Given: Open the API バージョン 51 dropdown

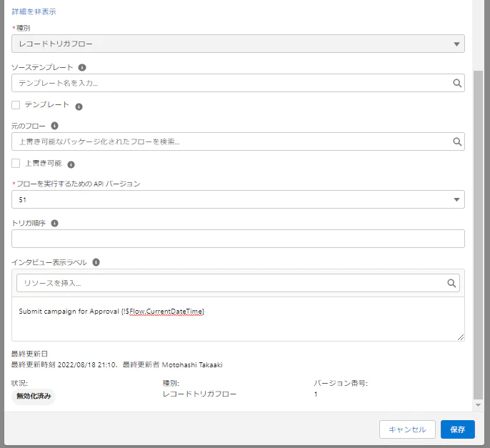Looking at the screenshot, I should [238, 199].
